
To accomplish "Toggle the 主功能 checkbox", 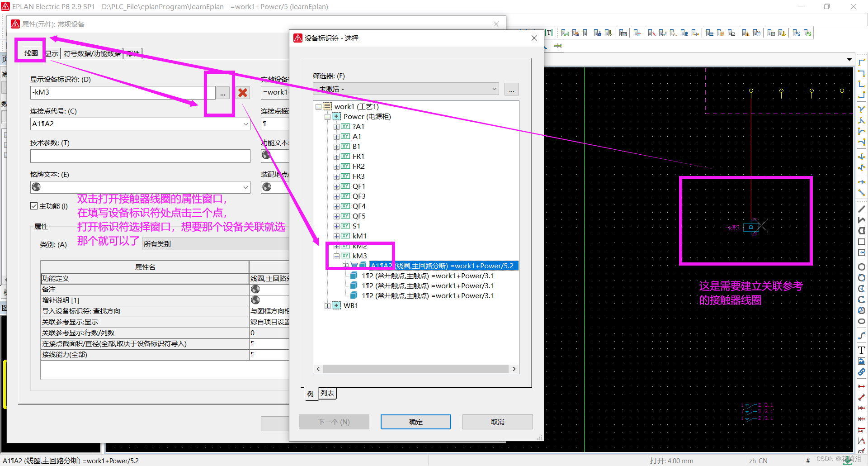I will point(34,206).
